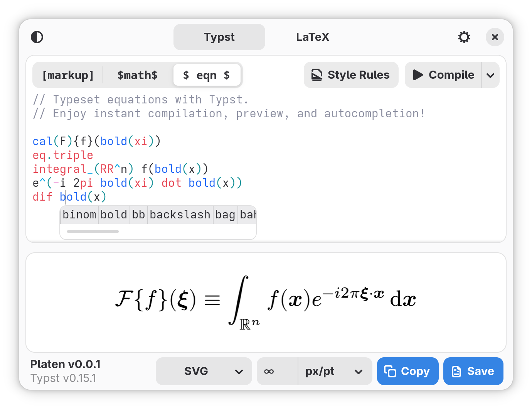Choose binom autocompletion suggestion
The width and height of the screenshot is (532, 409).
point(79,215)
